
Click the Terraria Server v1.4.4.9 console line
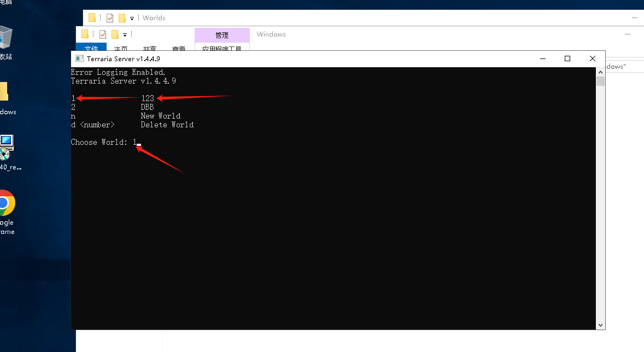[123, 81]
